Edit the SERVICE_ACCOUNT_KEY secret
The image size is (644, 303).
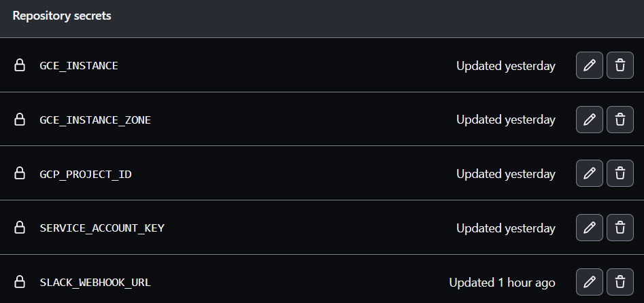(590, 228)
